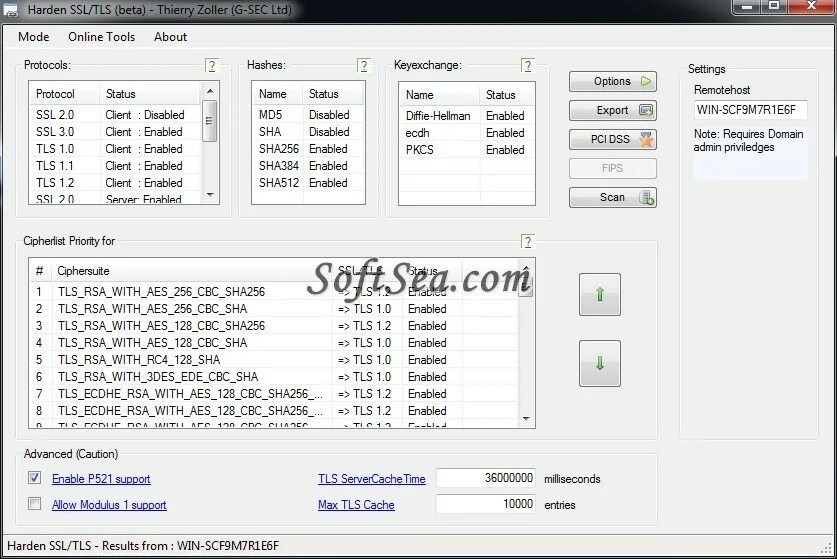The image size is (837, 559).
Task: Click the FIPS button
Action: [x=613, y=168]
